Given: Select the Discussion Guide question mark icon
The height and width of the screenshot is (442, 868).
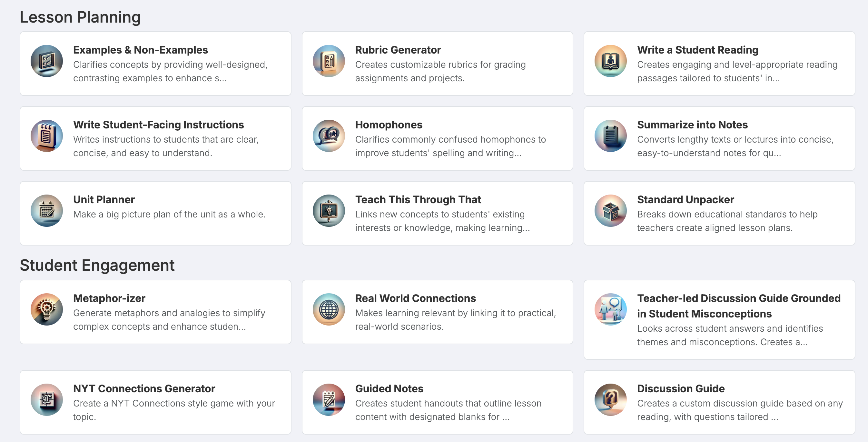Looking at the screenshot, I should click(x=611, y=399).
